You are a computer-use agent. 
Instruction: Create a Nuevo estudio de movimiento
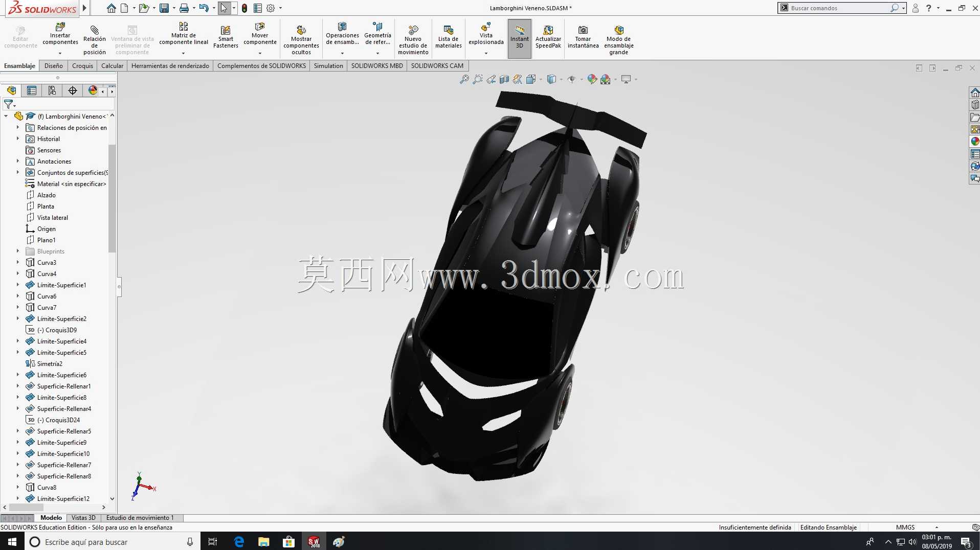pos(413,39)
